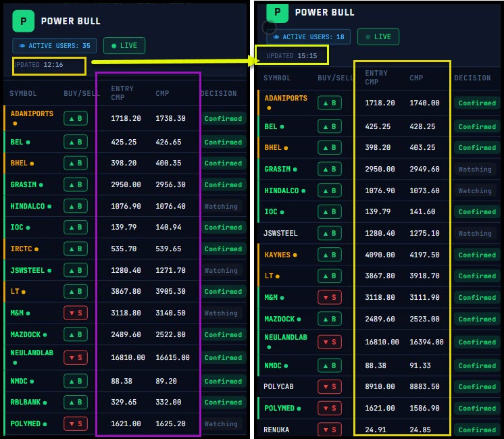The width and height of the screenshot is (504, 439).
Task: Click CMP value 1740.00
Action: click(x=424, y=103)
